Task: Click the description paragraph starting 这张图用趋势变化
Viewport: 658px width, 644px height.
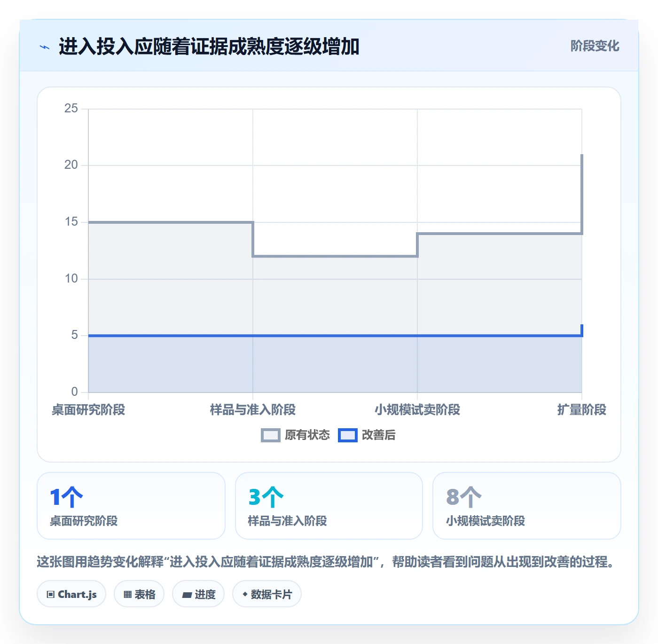Action: click(327, 562)
